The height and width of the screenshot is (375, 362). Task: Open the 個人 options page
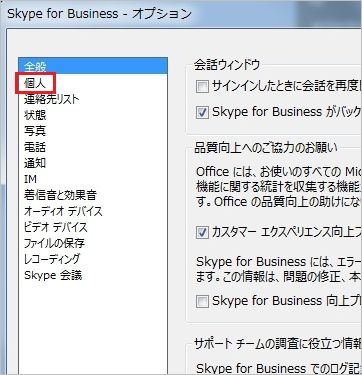[x=35, y=83]
